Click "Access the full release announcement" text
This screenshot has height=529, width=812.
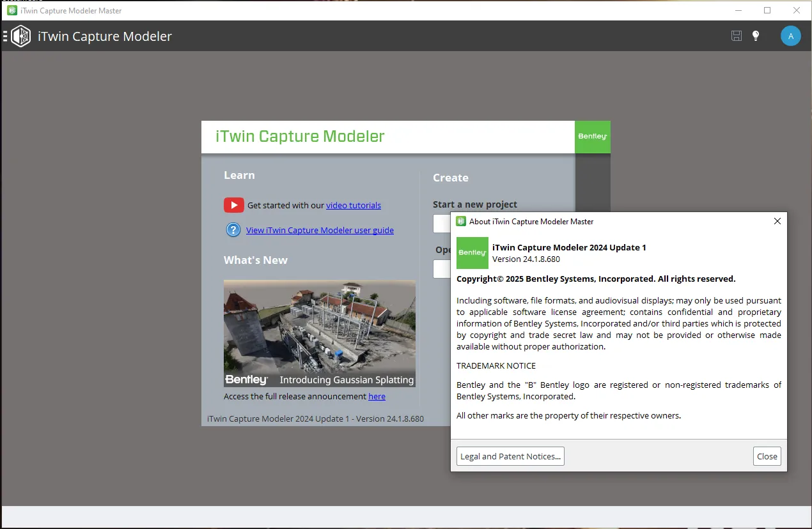(295, 396)
